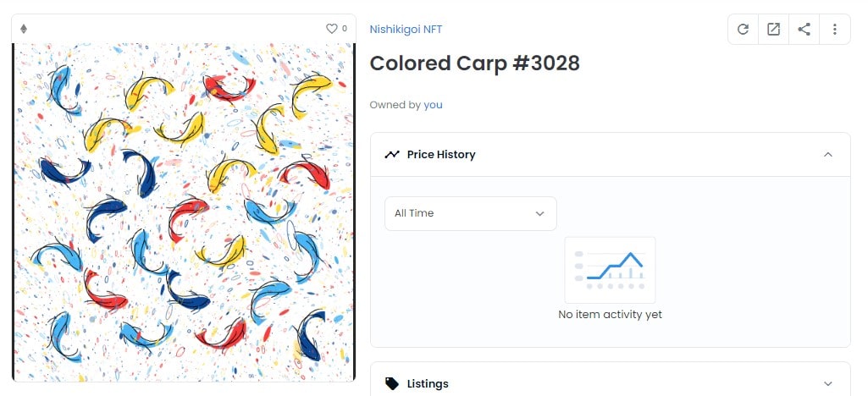The height and width of the screenshot is (396, 868).
Task: Favorite the item with the heart icon
Action: pos(331,29)
